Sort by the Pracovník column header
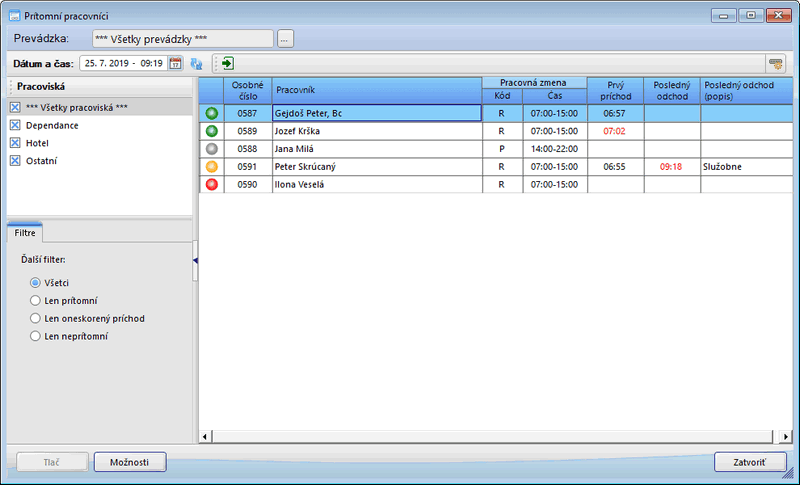 point(376,90)
